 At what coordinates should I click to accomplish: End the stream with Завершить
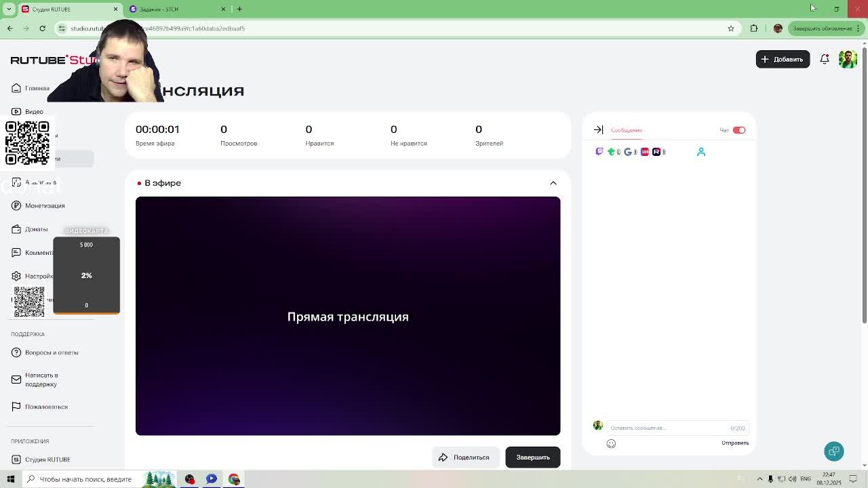pos(532,457)
